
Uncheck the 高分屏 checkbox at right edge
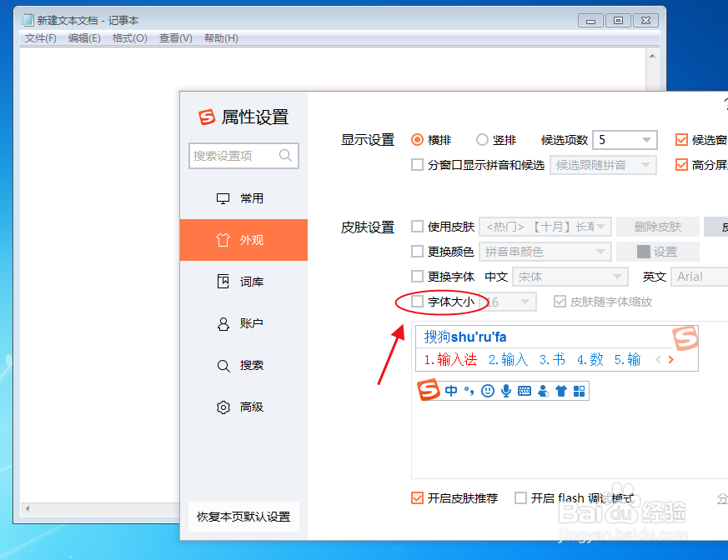coord(681,165)
